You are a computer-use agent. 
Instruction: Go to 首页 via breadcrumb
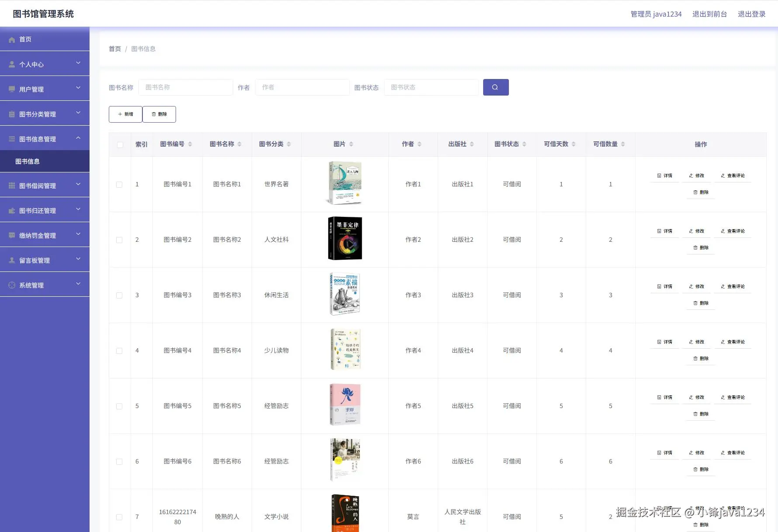[115, 49]
